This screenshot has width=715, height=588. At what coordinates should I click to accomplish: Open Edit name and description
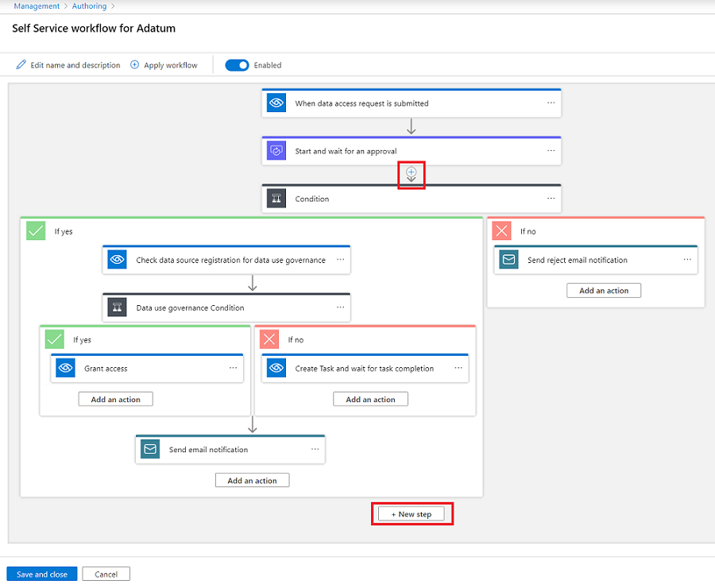point(68,64)
